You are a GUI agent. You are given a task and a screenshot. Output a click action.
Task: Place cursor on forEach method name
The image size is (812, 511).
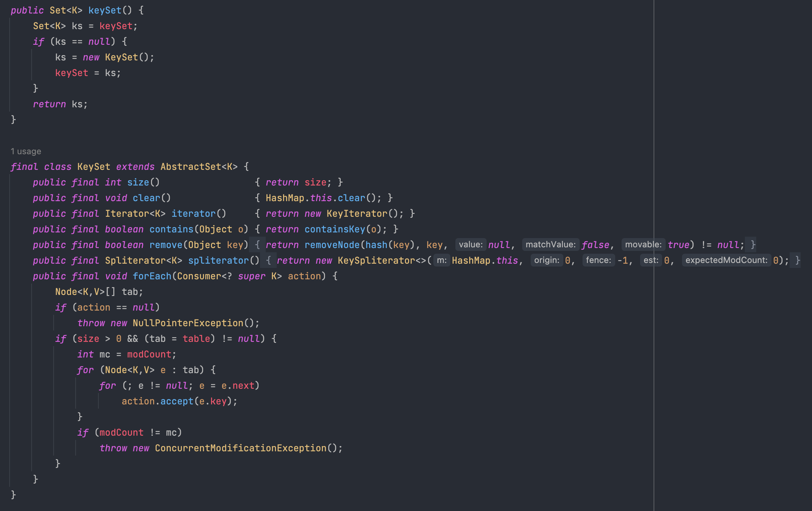click(x=152, y=276)
